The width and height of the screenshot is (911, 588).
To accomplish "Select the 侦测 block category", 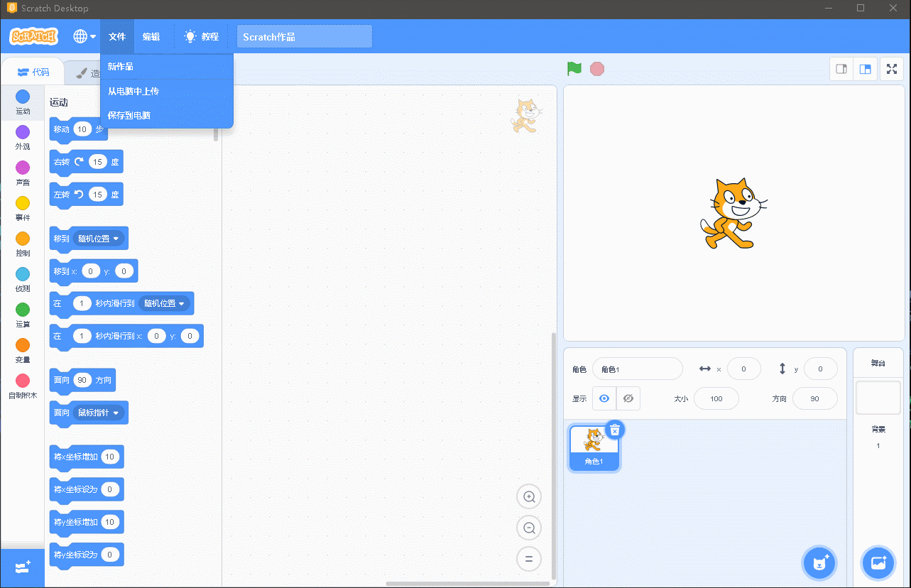I will [x=23, y=280].
